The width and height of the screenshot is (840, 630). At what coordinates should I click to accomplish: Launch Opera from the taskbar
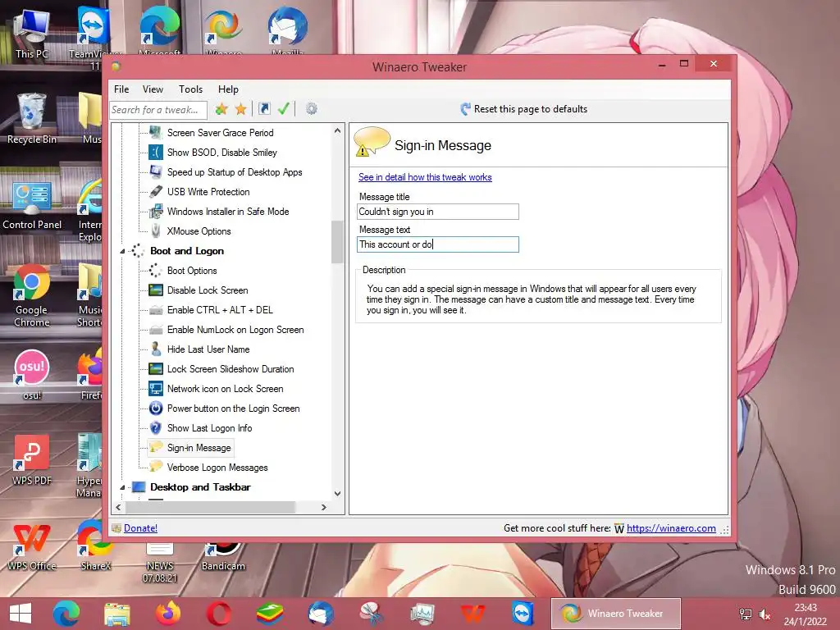coord(219,614)
